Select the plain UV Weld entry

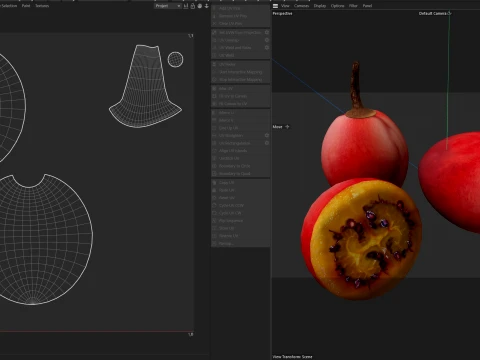click(241, 55)
